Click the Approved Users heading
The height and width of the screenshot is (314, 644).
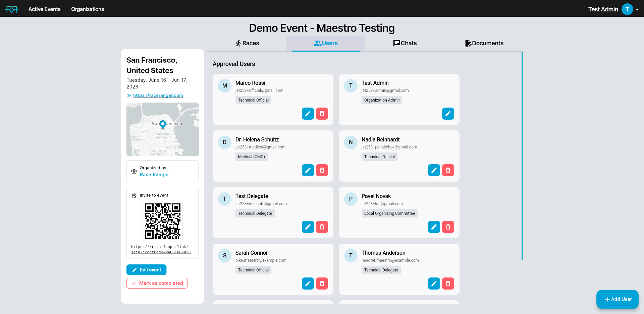point(234,64)
